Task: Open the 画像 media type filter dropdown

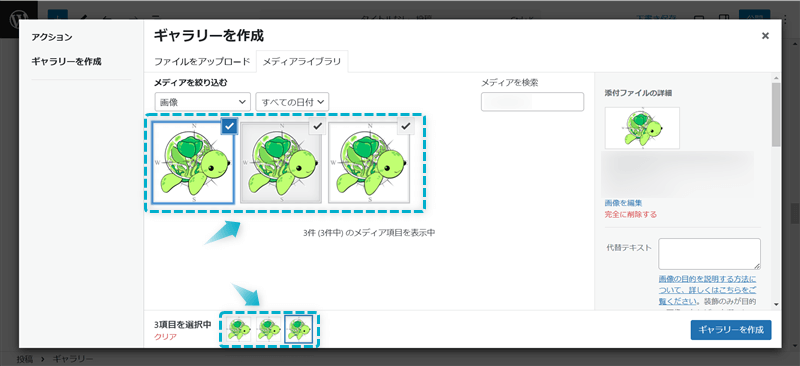Action: point(203,102)
